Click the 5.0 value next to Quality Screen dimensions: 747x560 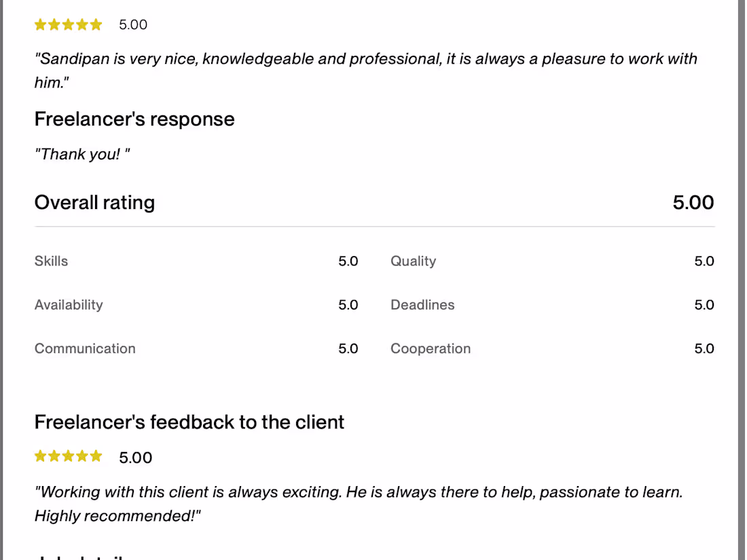point(704,261)
